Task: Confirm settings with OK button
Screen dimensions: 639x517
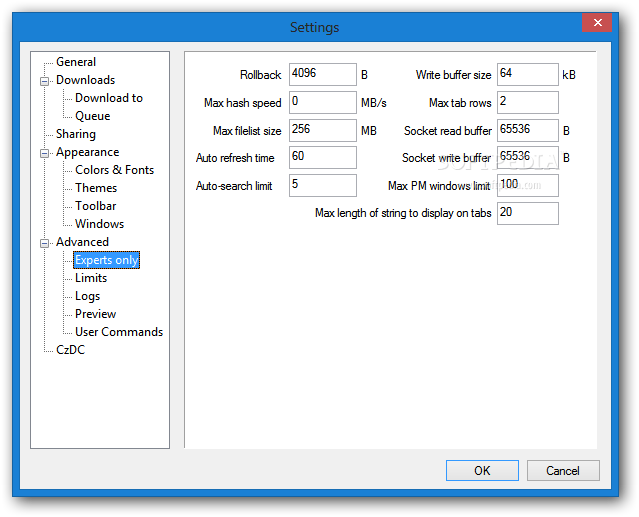Action: click(482, 471)
